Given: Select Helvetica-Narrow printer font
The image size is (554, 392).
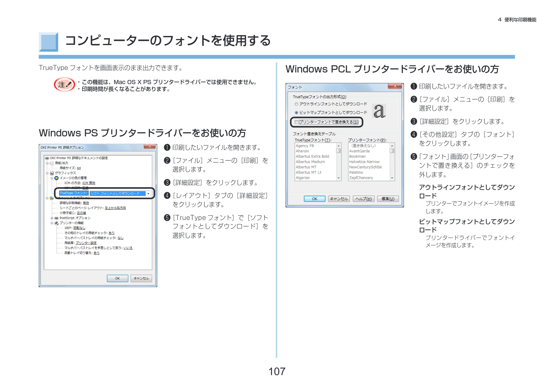Looking at the screenshot, I should tap(364, 162).
